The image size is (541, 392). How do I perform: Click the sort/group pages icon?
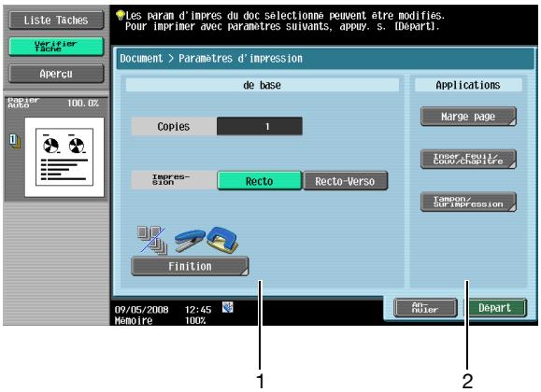pyautogui.click(x=152, y=240)
